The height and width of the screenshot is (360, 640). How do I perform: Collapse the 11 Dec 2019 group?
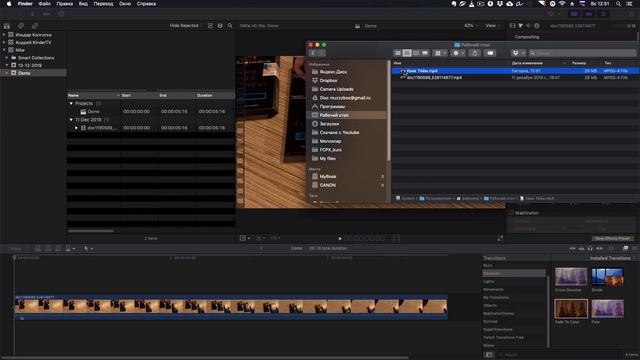(71, 120)
